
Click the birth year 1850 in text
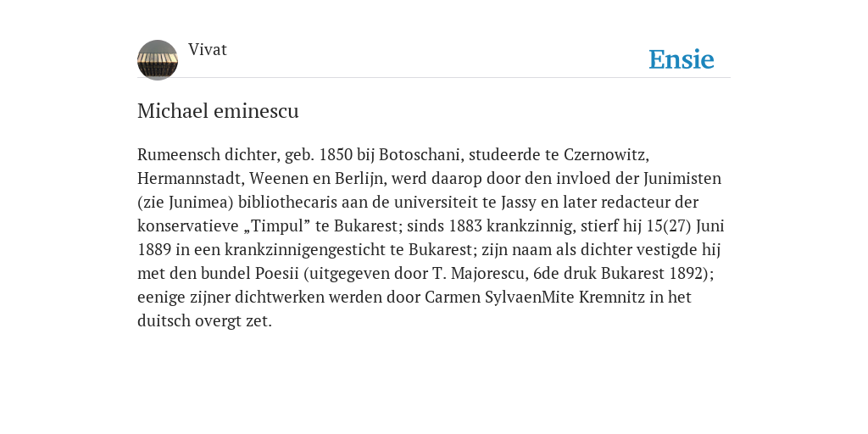(x=336, y=154)
